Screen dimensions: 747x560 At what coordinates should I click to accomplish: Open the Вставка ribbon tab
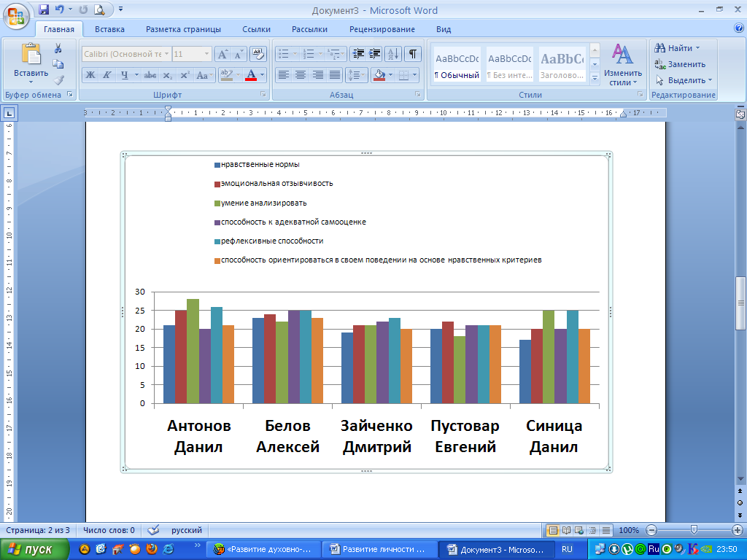click(109, 29)
